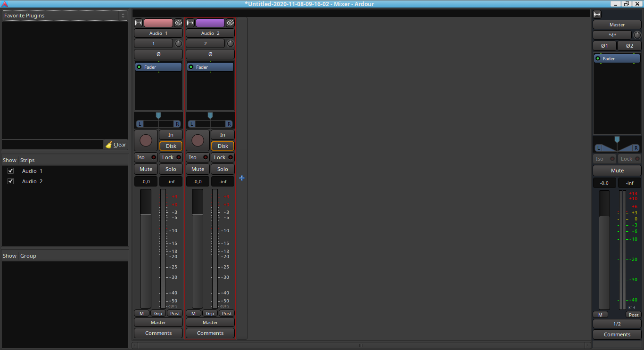Click the blue plus to add a track
644x350 pixels.
242,178
